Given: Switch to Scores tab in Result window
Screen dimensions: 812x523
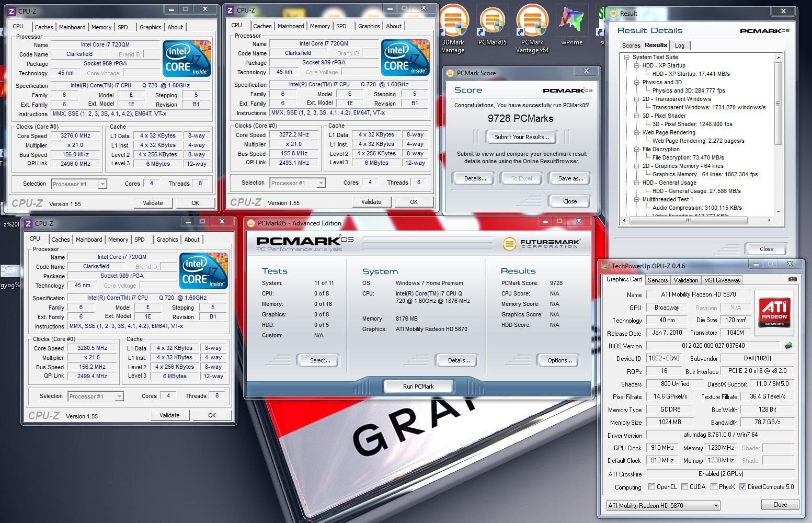Looking at the screenshot, I should pyautogui.click(x=631, y=46).
